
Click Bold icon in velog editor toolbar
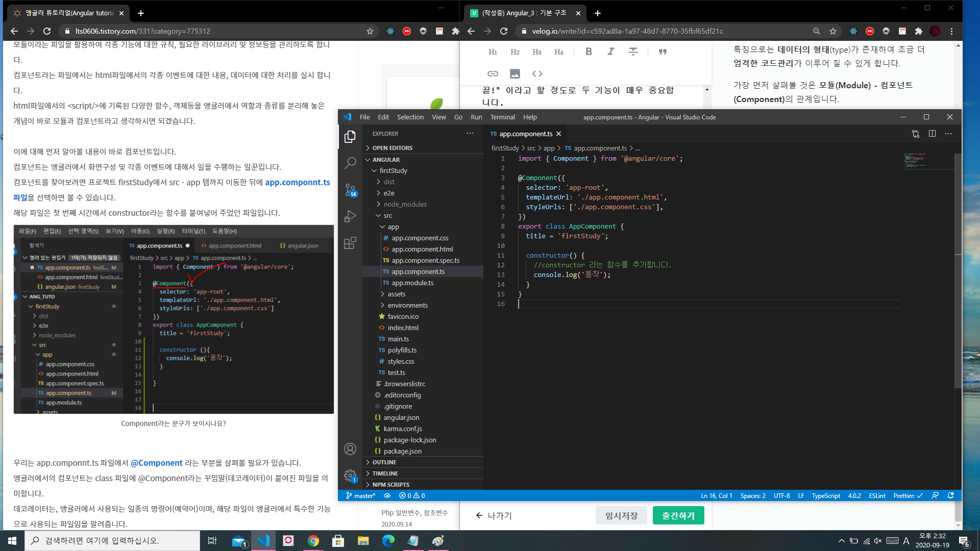589,52
